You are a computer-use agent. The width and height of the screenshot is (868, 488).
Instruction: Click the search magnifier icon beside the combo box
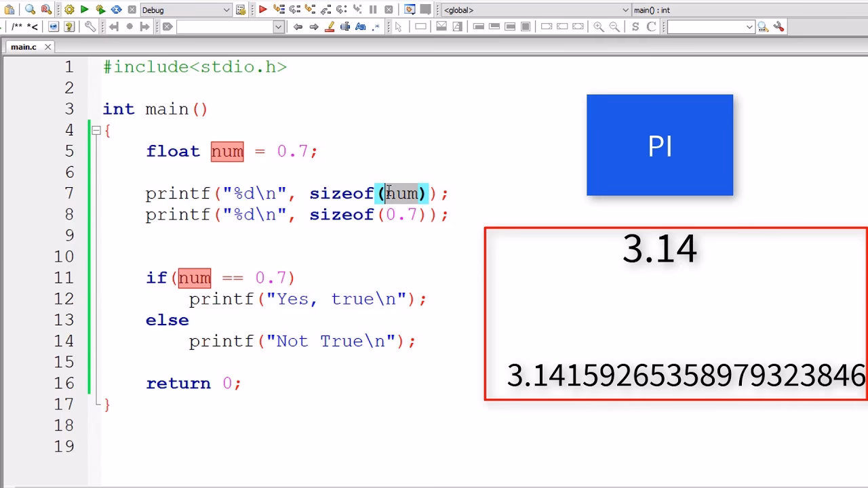763,26
